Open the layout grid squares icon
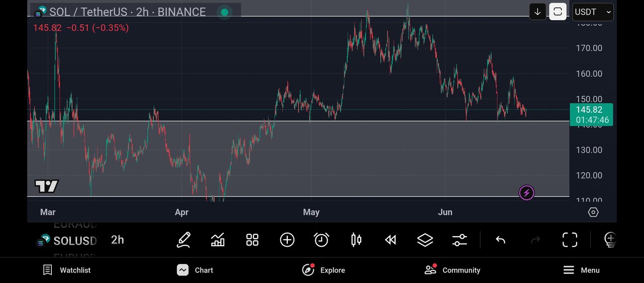644x283 pixels. pyautogui.click(x=252, y=240)
